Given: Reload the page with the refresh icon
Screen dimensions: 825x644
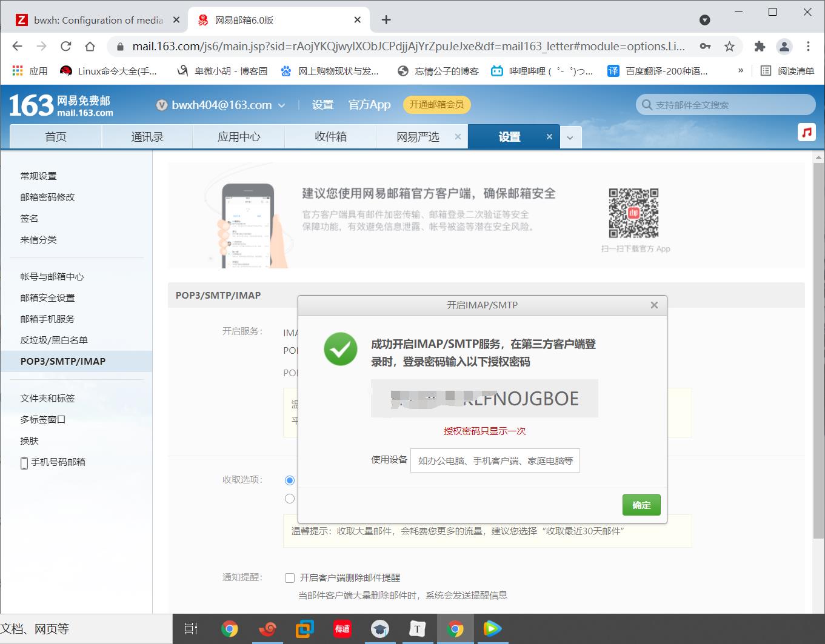Looking at the screenshot, I should click(x=65, y=46).
